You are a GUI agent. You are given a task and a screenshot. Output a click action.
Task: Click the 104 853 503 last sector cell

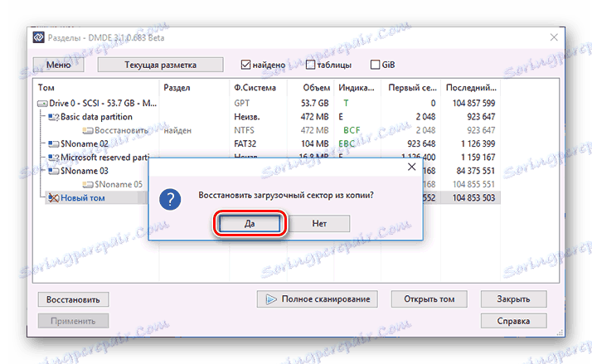[473, 198]
